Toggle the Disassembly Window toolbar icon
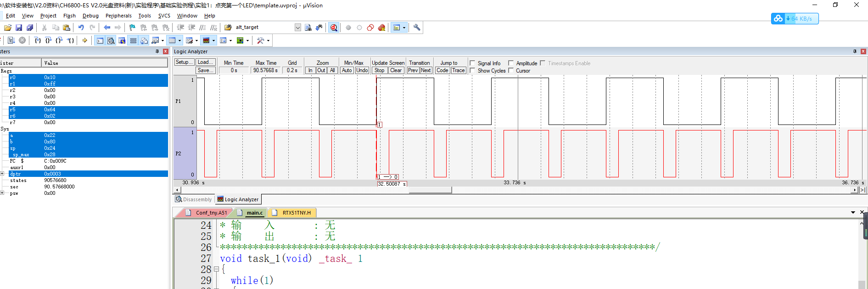The image size is (868, 289). coord(111,40)
